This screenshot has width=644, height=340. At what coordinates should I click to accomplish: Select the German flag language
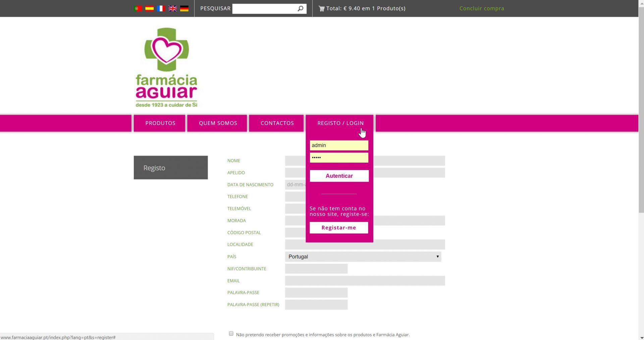point(184,8)
